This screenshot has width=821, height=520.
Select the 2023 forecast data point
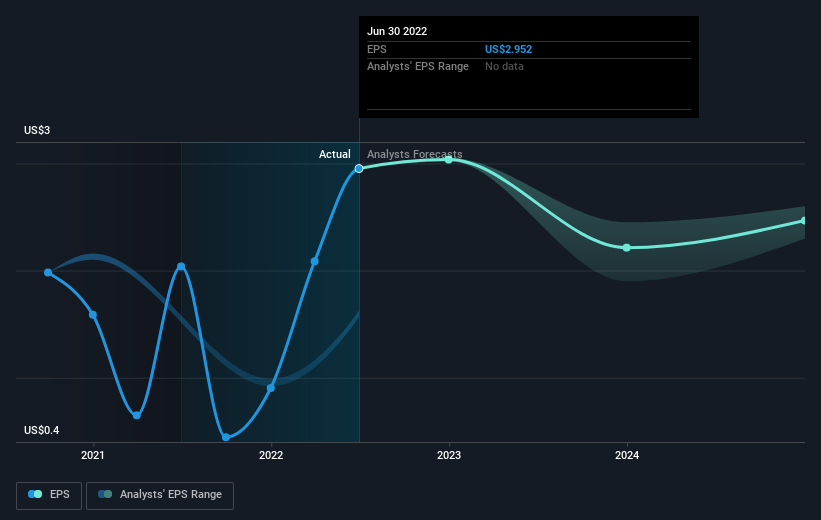(x=449, y=160)
